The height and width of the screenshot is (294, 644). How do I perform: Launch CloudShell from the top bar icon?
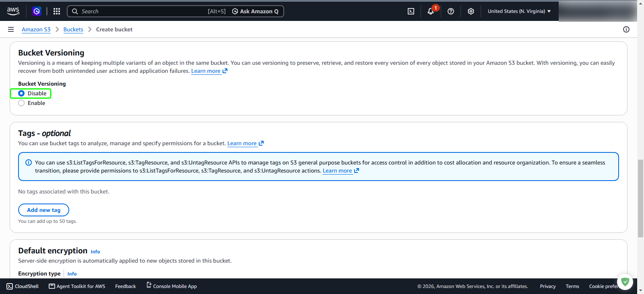point(411,11)
